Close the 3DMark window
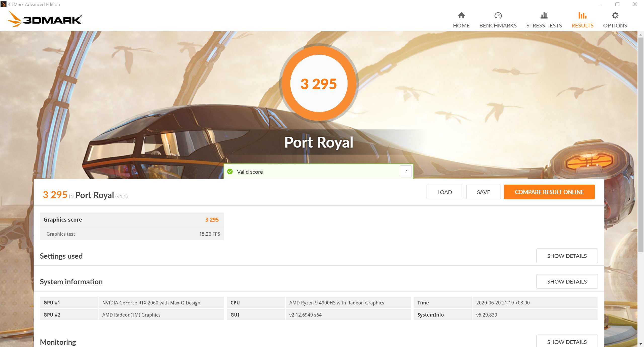 pos(635,4)
